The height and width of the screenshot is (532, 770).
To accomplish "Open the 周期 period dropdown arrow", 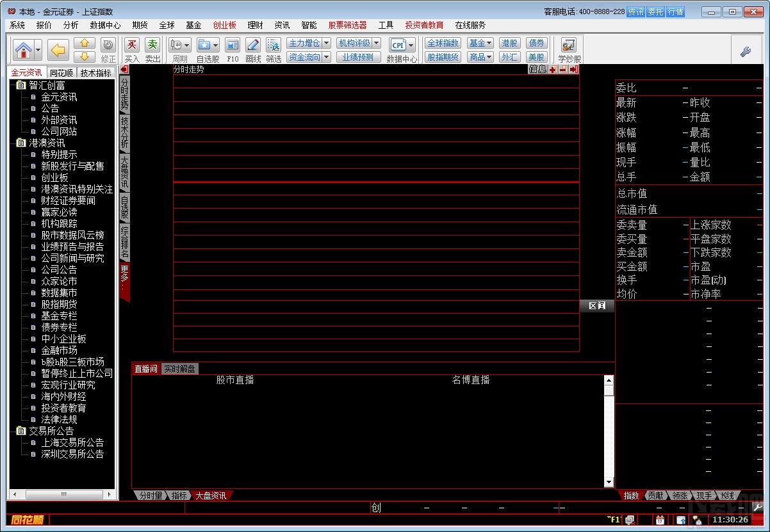I will pyautogui.click(x=187, y=45).
